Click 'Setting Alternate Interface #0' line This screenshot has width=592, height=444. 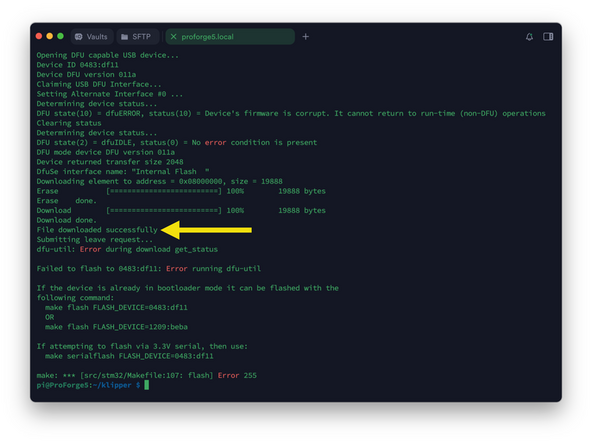tap(109, 94)
